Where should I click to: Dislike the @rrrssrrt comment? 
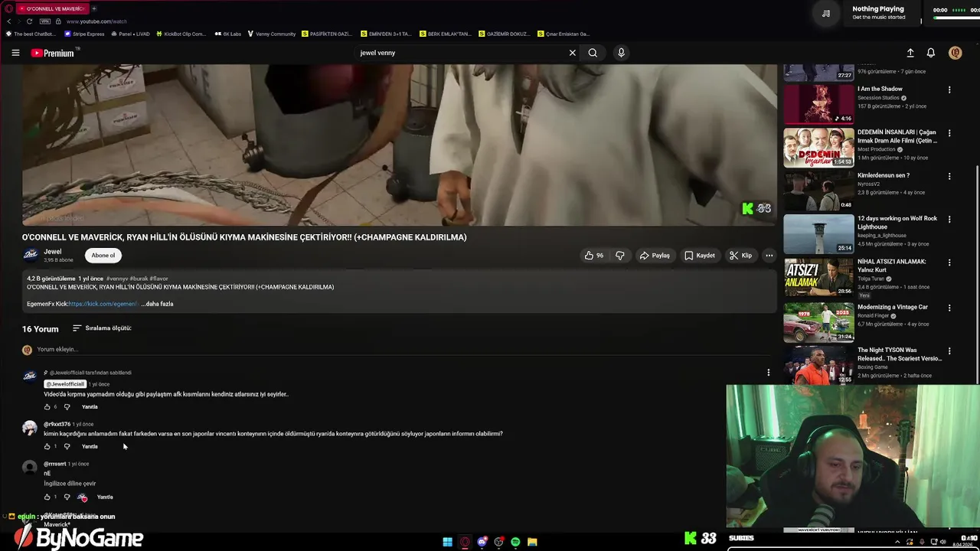(67, 497)
